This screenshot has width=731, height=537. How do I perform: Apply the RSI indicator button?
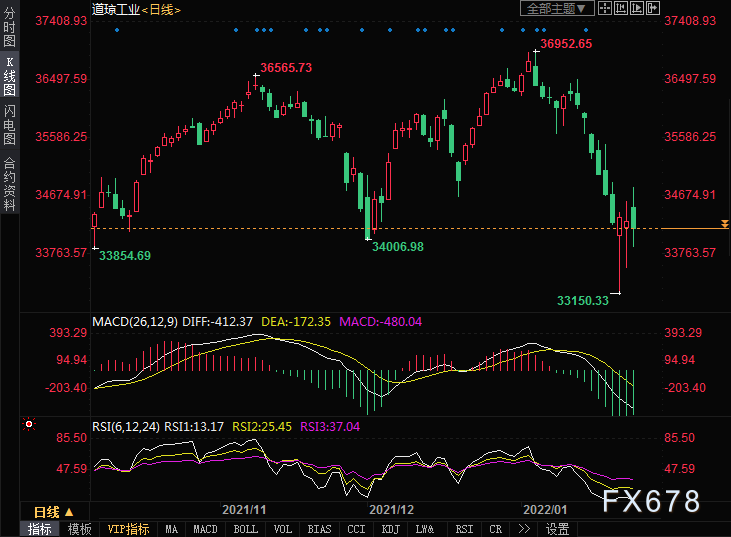coord(464,529)
